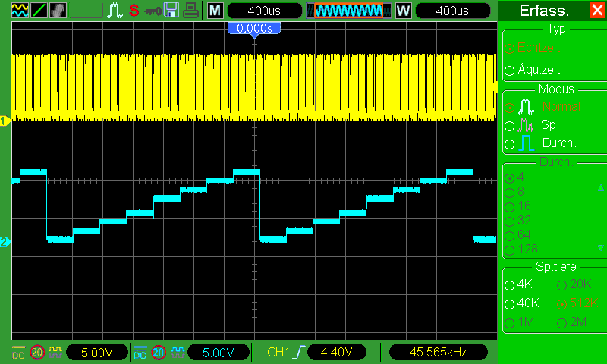Click the printer icon in toolbar
Viewport: 607px width, 364px height.
191,11
